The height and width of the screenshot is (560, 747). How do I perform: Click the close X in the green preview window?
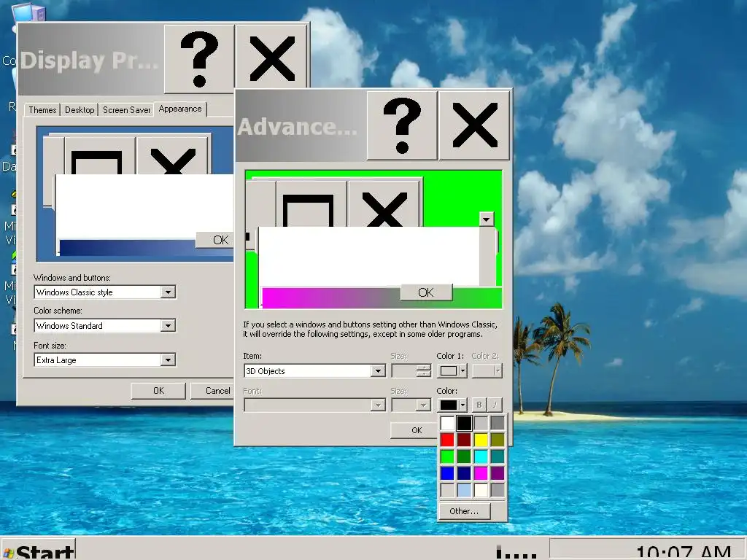point(384,204)
